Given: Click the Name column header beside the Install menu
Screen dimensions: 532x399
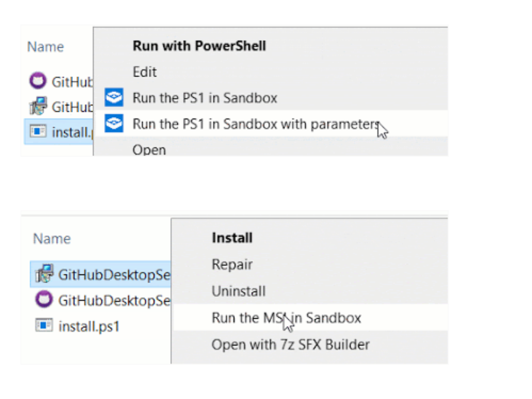Looking at the screenshot, I should click(52, 239).
